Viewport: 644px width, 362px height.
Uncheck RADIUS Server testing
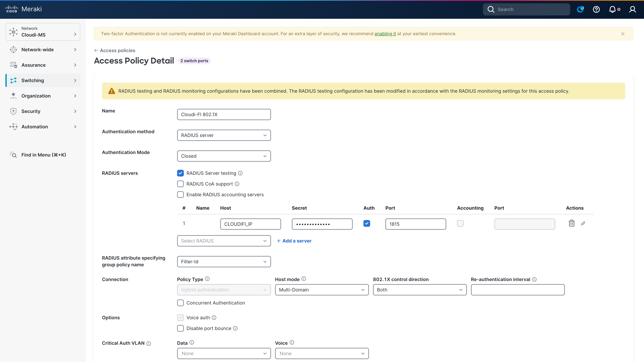180,173
